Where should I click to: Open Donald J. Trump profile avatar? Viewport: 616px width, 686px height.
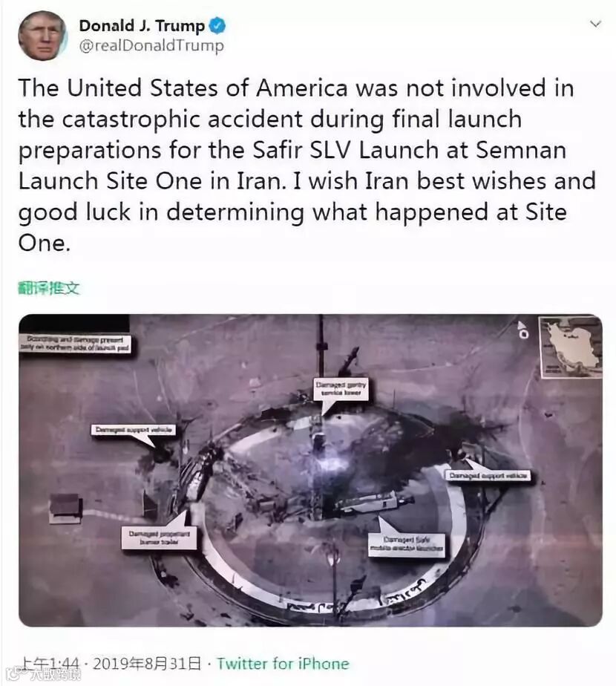point(42,36)
